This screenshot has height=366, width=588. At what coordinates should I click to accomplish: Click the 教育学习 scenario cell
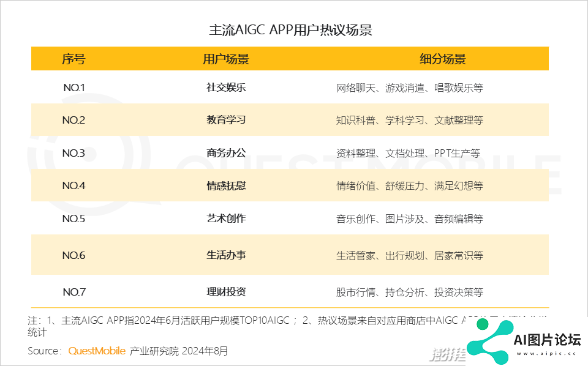[x=226, y=120]
